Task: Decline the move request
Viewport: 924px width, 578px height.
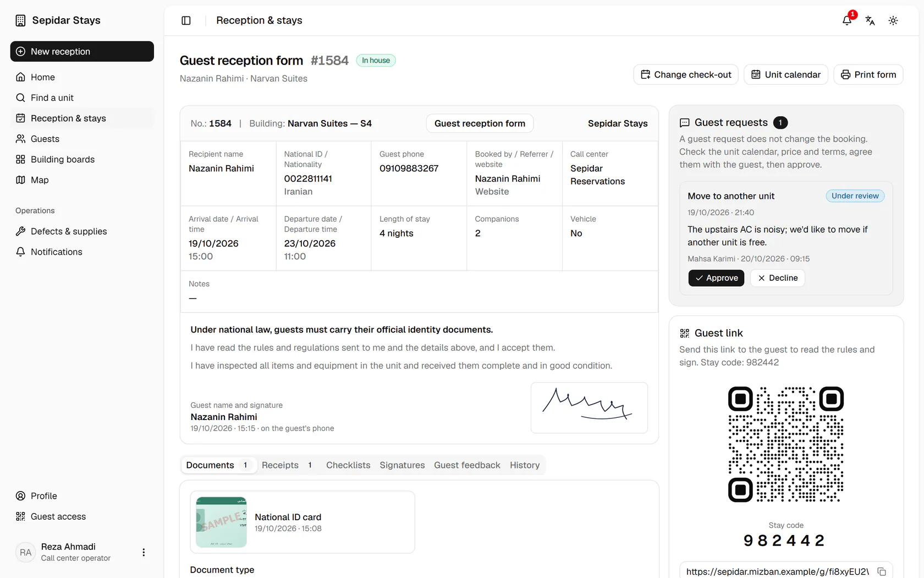Action: [777, 278]
